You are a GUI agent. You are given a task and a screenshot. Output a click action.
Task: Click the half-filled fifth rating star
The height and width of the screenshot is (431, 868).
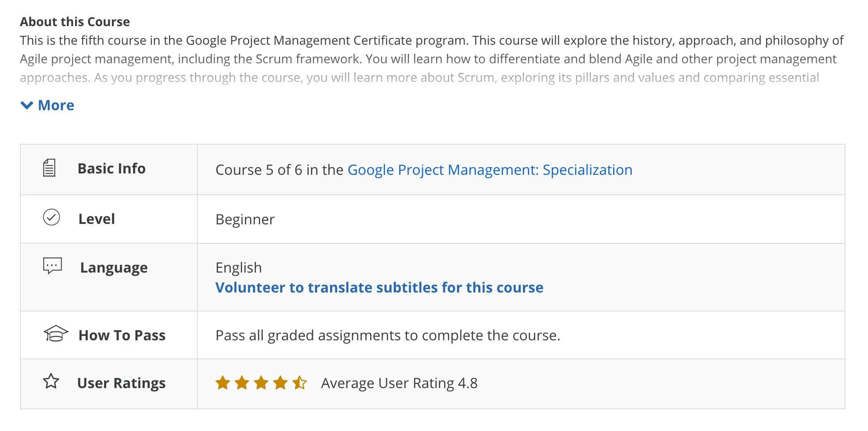(x=300, y=382)
